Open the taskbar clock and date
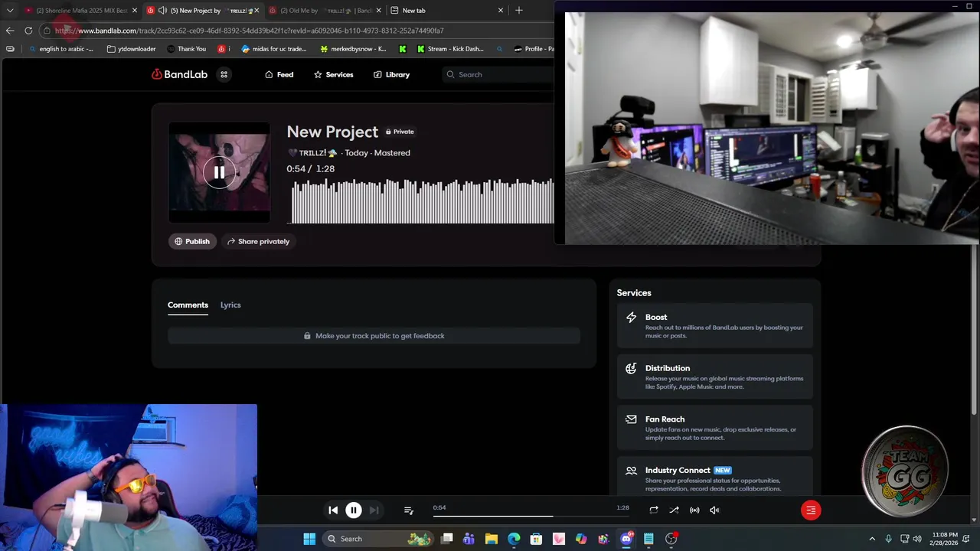Screen dimensions: 980x551 945,539
